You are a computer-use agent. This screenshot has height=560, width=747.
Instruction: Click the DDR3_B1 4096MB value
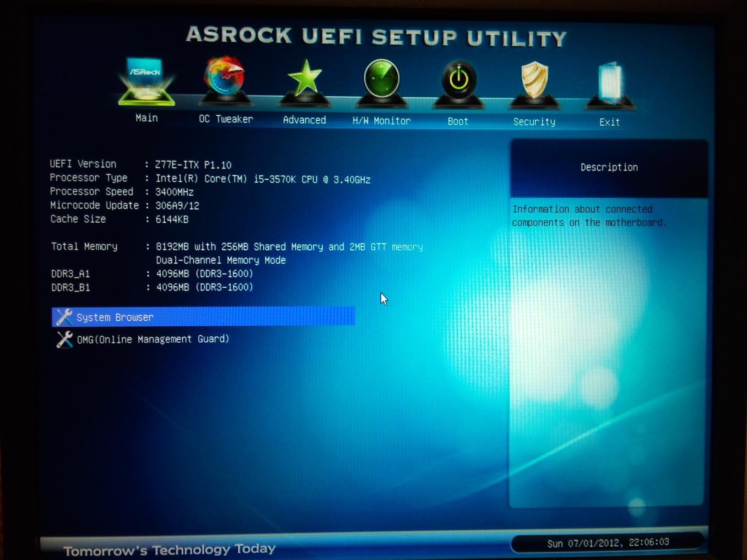click(205, 287)
